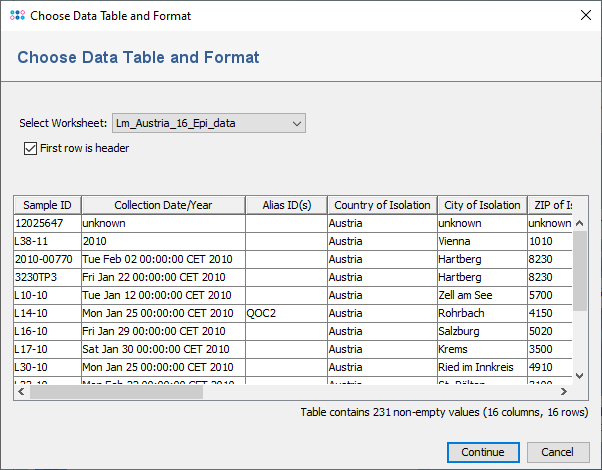Click the Country of Isolation column header

(382, 205)
